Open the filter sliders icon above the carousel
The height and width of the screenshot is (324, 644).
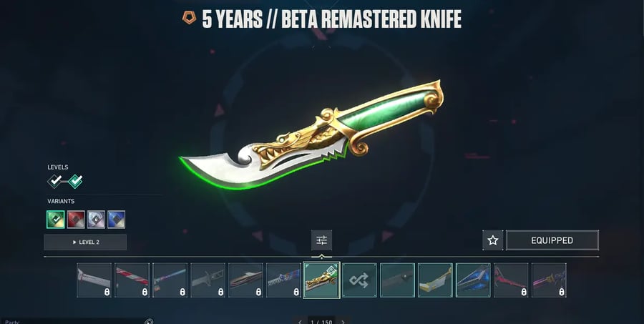pyautogui.click(x=321, y=240)
